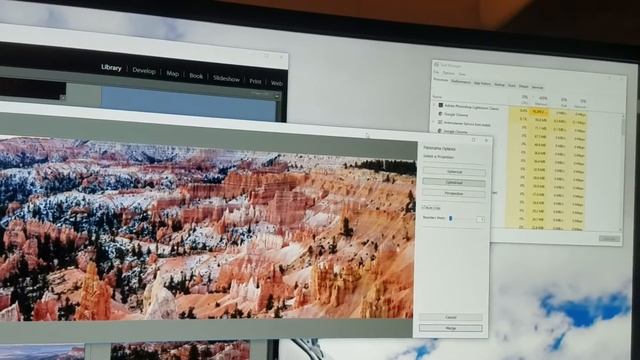Open the Options menu in Task Manager
The width and height of the screenshot is (640, 360).
coord(448,73)
